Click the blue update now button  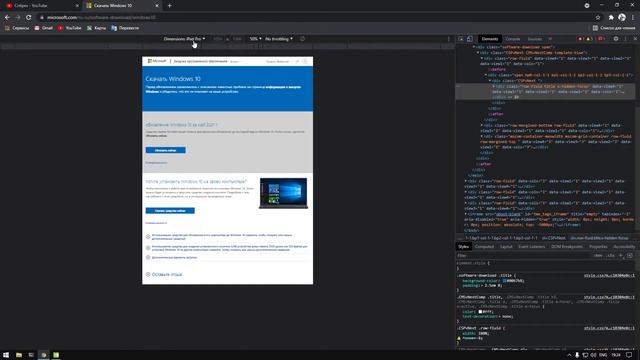pos(165,150)
